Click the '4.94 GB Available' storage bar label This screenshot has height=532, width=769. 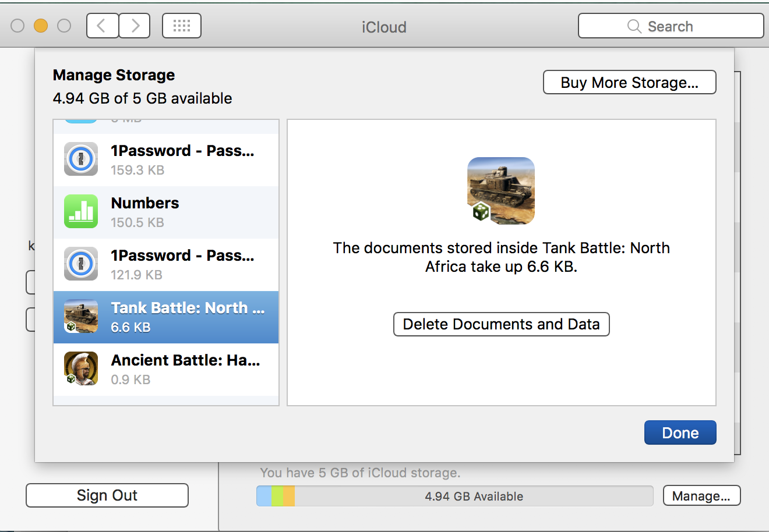tap(474, 496)
